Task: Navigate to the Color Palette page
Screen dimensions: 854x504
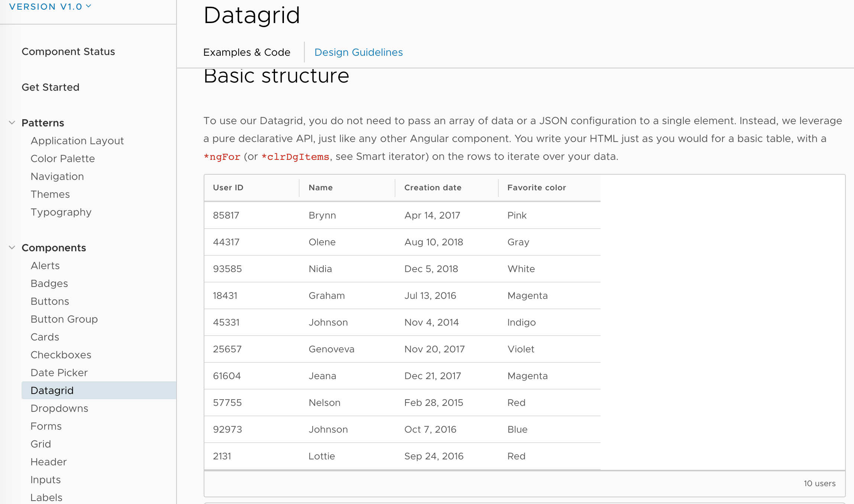Action: pyautogui.click(x=62, y=159)
